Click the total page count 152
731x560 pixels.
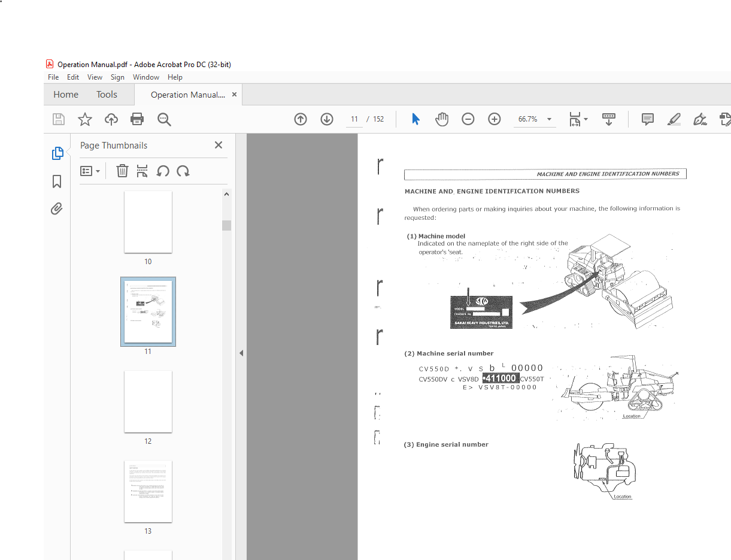pyautogui.click(x=378, y=119)
